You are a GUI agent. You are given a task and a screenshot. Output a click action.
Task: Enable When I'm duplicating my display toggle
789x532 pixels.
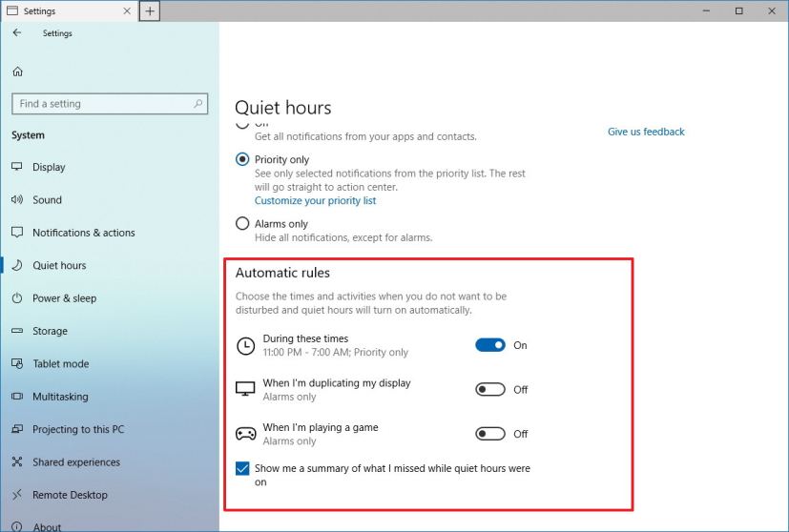490,389
